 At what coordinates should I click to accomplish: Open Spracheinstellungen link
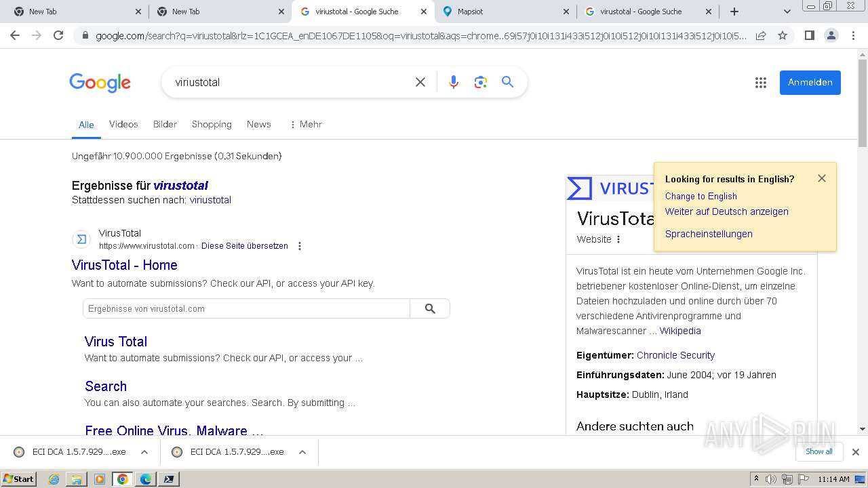tap(709, 234)
